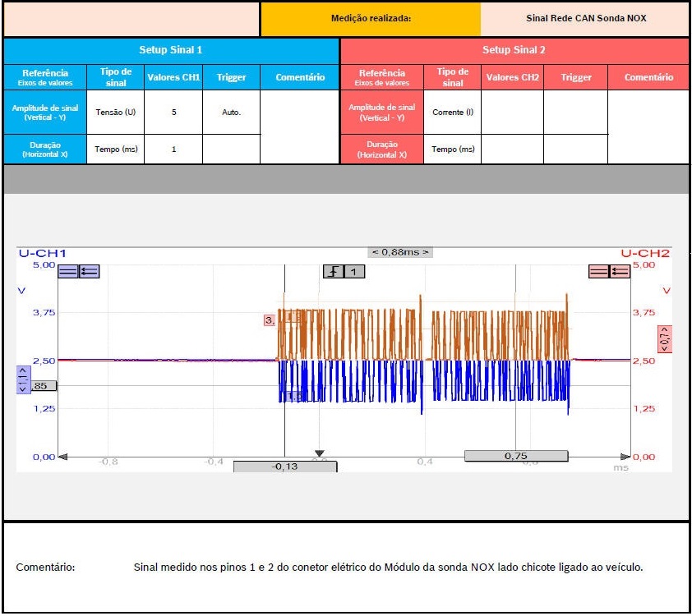Click the black trigger position triangle marker
This screenshot has width=692, height=616.
[320, 453]
